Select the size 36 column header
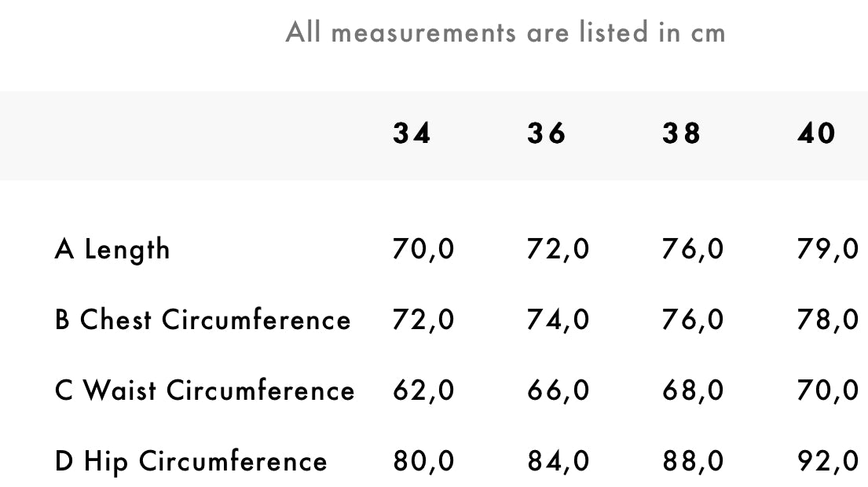 click(547, 134)
